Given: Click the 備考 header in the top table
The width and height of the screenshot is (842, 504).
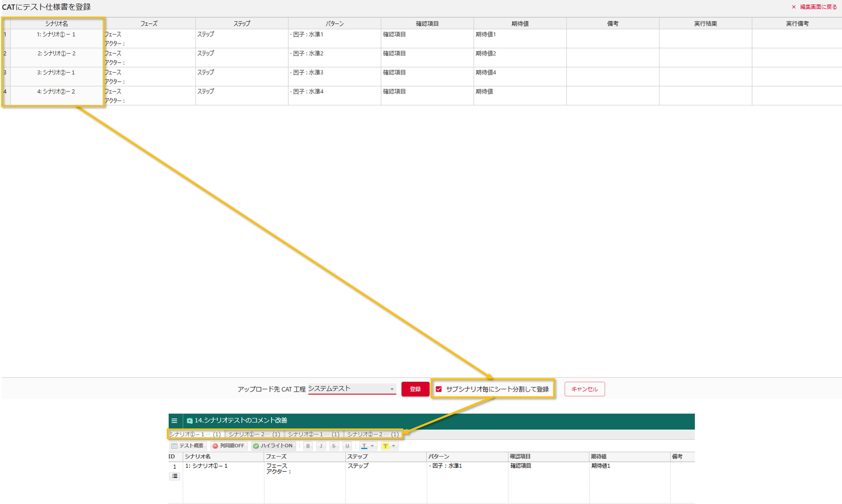Looking at the screenshot, I should click(x=613, y=23).
